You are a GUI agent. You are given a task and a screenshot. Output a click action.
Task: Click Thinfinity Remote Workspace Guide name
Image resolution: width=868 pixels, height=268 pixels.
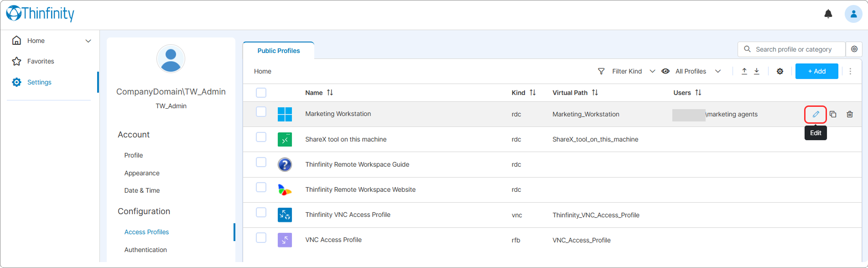tap(357, 164)
